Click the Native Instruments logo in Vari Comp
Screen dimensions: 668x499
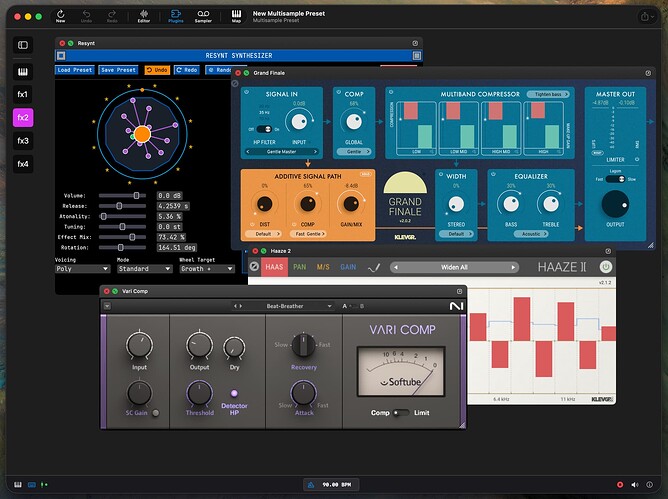(x=456, y=306)
